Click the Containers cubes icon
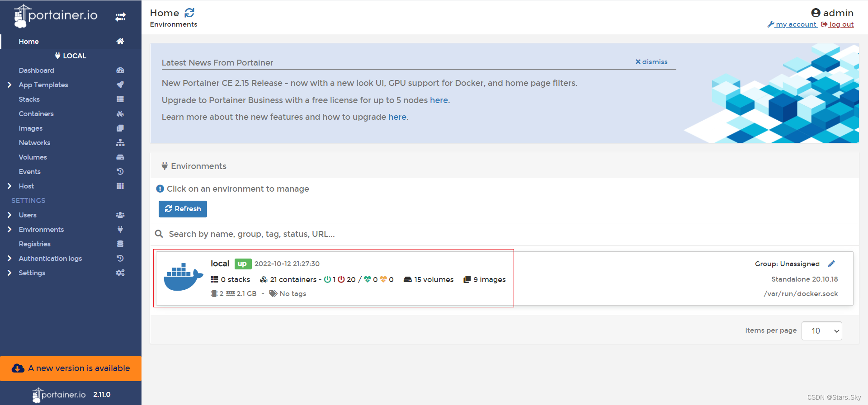868x405 pixels. click(x=120, y=114)
